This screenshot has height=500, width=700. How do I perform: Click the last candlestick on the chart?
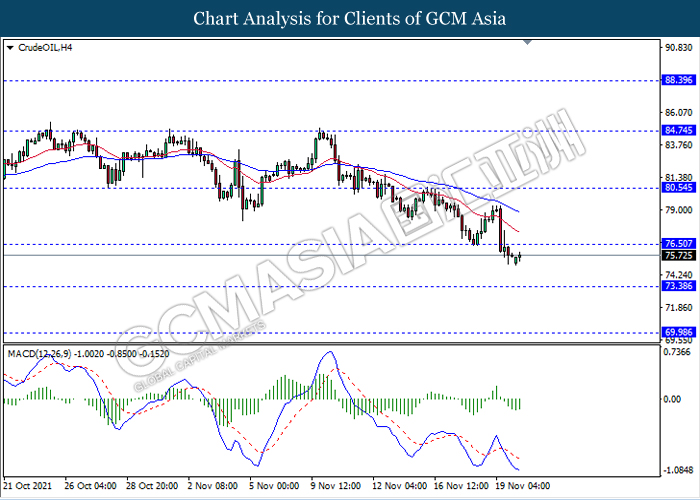coord(520,256)
